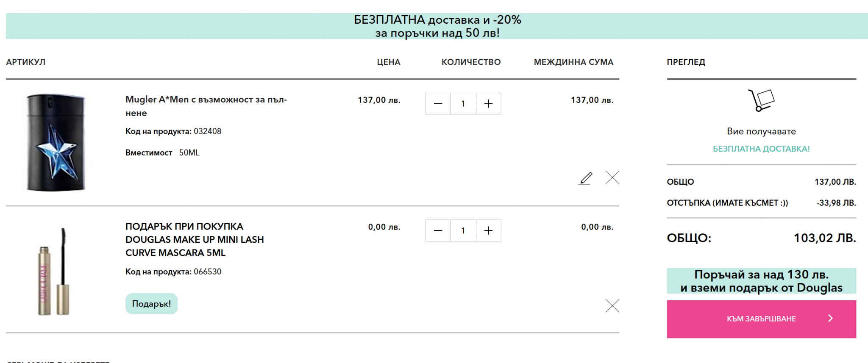The height and width of the screenshot is (363, 868).
Task: Click the Артикул column header
Action: pyautogui.click(x=25, y=62)
